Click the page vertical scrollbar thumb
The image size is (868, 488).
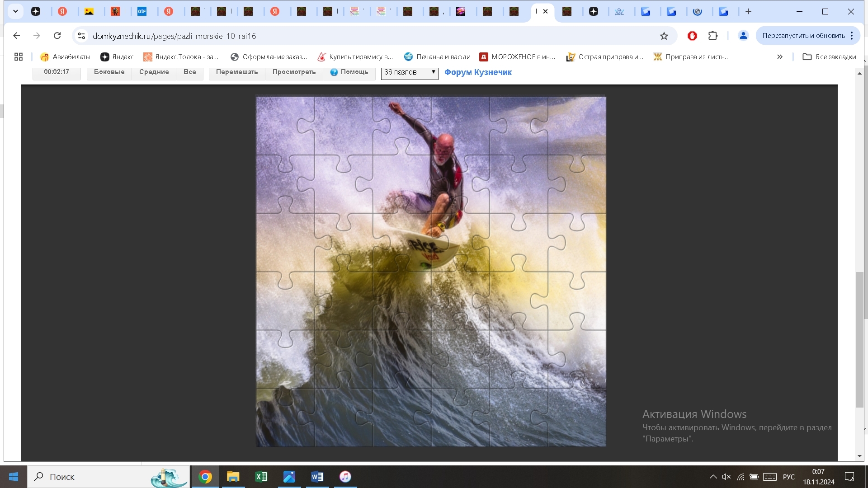(859, 339)
